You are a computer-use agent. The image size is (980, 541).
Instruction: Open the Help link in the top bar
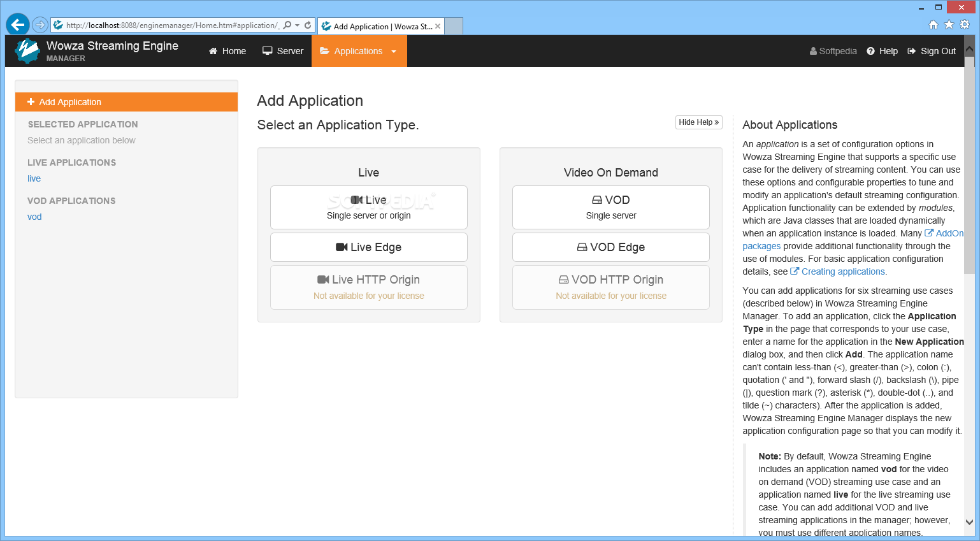[x=883, y=51]
